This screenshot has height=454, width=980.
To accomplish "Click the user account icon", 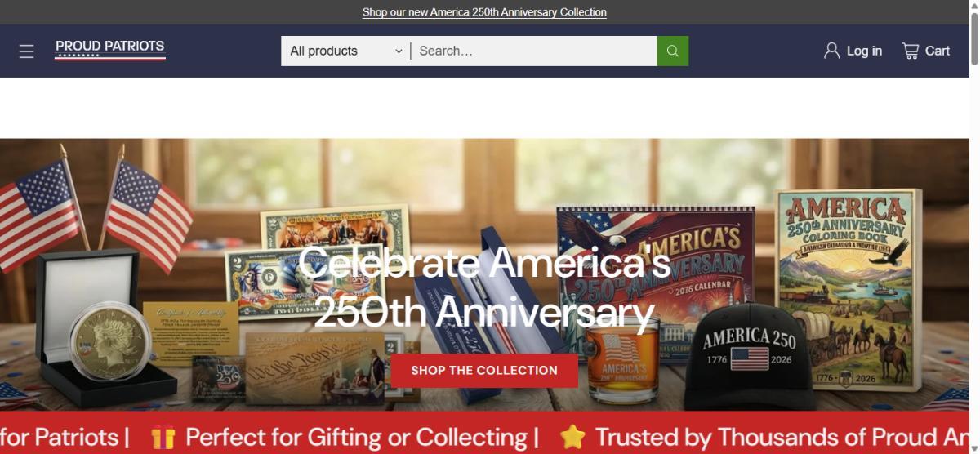I will tap(831, 51).
